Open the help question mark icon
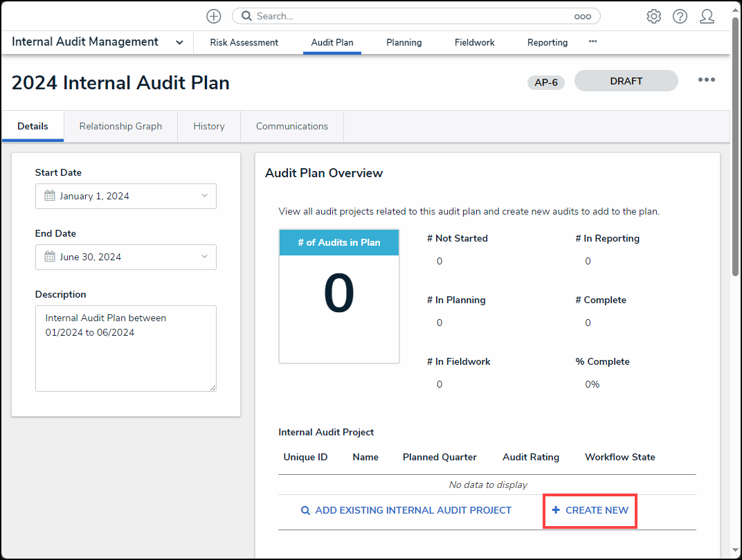 680,16
